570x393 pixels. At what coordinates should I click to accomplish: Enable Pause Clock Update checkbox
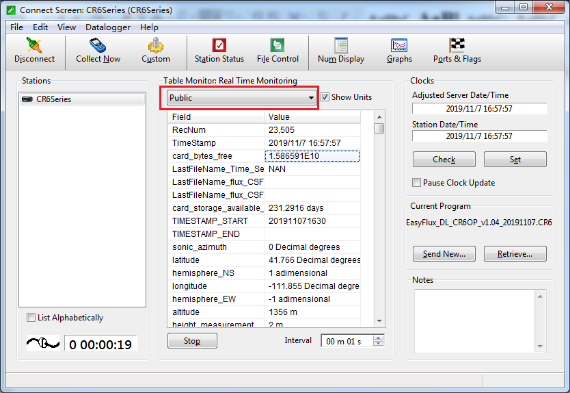[x=416, y=183]
